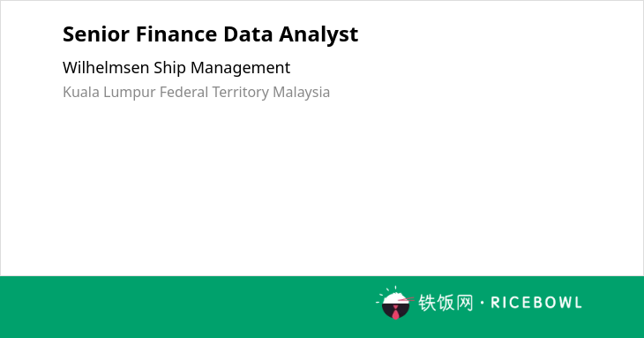Click the dot separator before RICEBOWL

pyautogui.click(x=483, y=303)
